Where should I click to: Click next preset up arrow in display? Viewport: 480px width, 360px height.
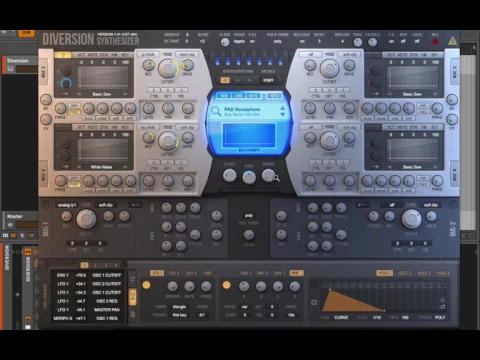click(x=282, y=108)
